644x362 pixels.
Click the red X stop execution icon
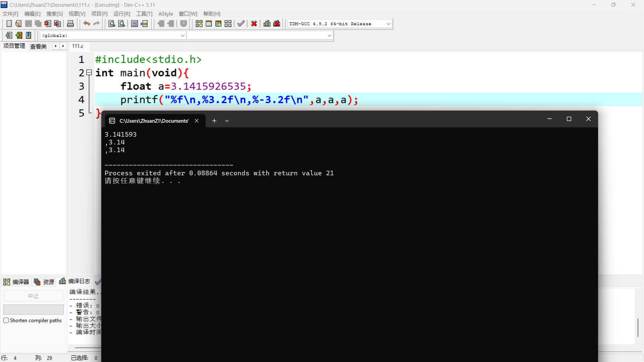point(254,24)
